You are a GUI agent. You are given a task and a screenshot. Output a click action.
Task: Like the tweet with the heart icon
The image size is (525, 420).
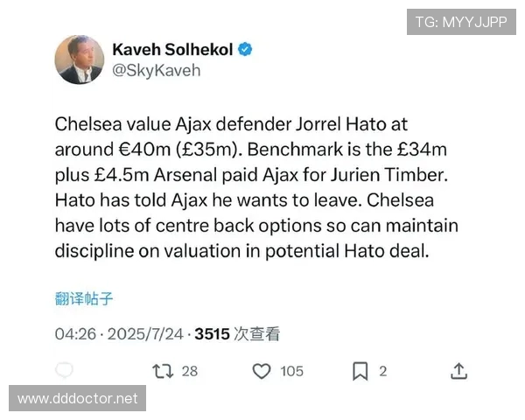[261, 371]
